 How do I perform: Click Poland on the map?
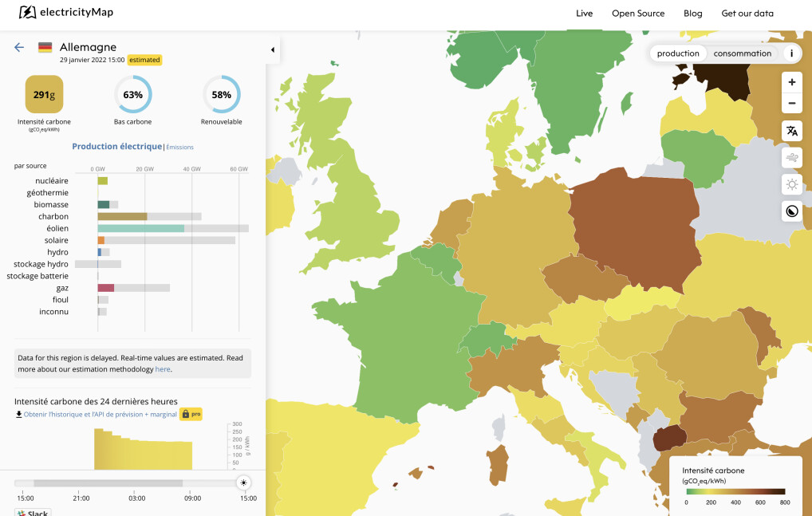click(x=637, y=223)
